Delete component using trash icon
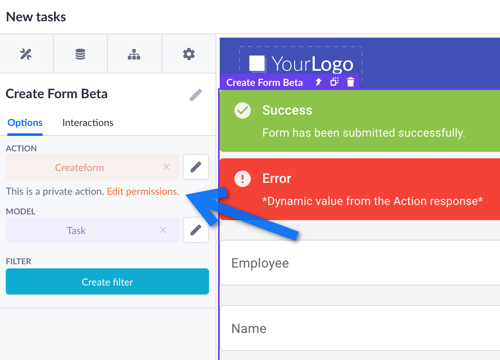500x360 pixels. 350,82
